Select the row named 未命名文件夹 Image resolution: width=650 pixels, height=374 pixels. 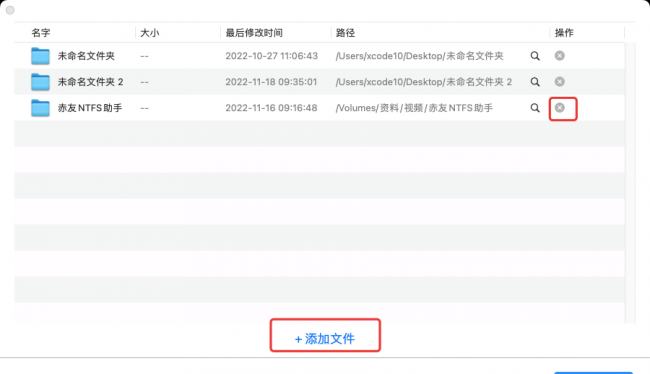point(319,56)
